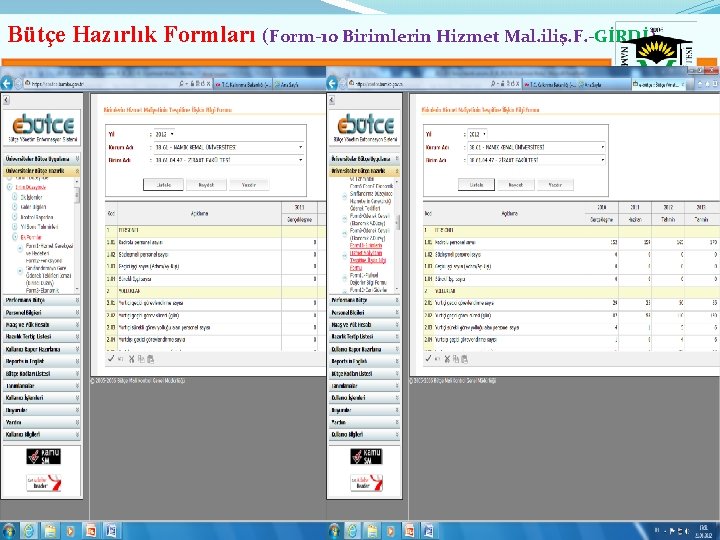Click the right browser's address bar
Image resolution: width=720 pixels, height=540 pixels.
420,84
